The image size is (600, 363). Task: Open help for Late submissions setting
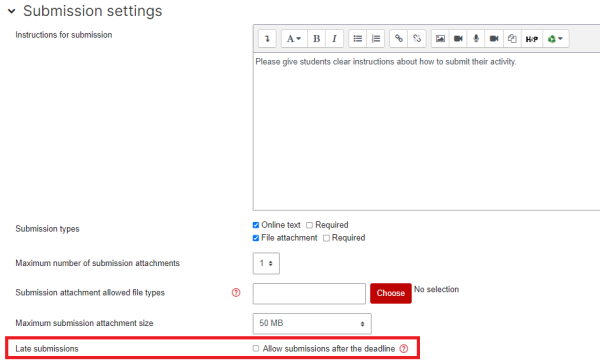[404, 348]
